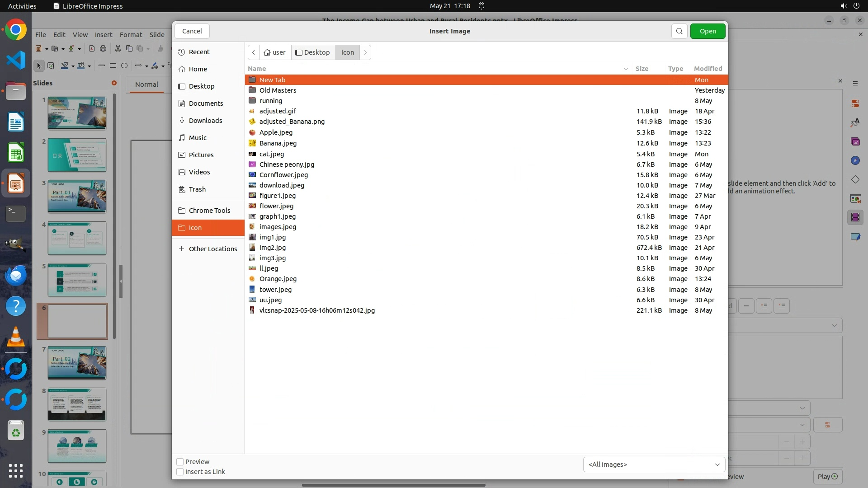Viewport: 868px width, 488px height.
Task: Open Trash in the sidebar
Action: point(197,189)
